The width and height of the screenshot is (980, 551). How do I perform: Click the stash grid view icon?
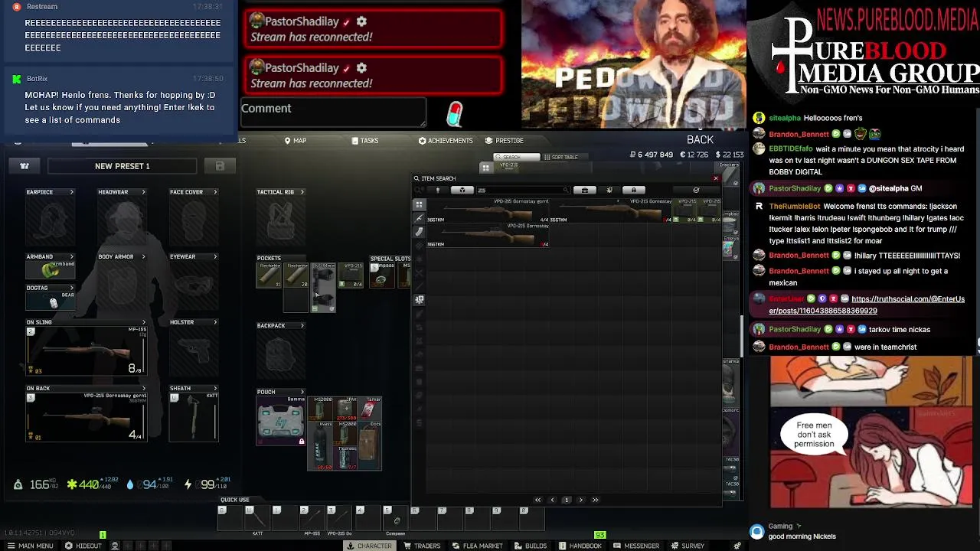coord(485,168)
